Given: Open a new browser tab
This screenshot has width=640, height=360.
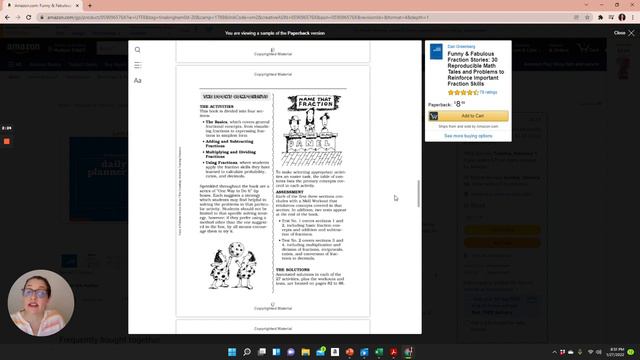Looking at the screenshot, I should point(90,5).
